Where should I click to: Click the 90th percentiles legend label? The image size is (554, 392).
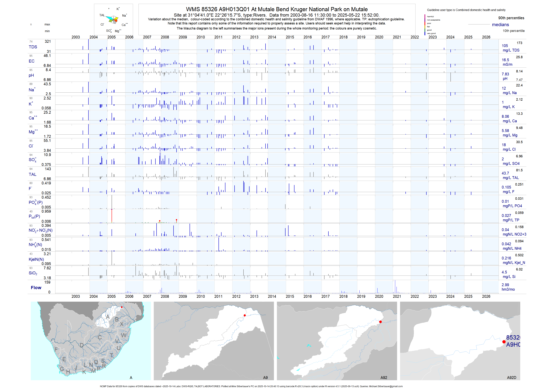(511, 18)
